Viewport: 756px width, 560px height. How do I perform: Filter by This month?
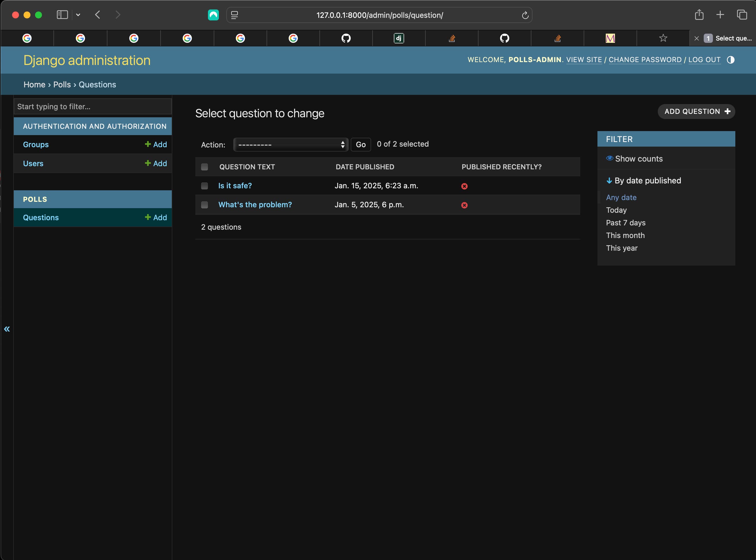pyautogui.click(x=625, y=235)
